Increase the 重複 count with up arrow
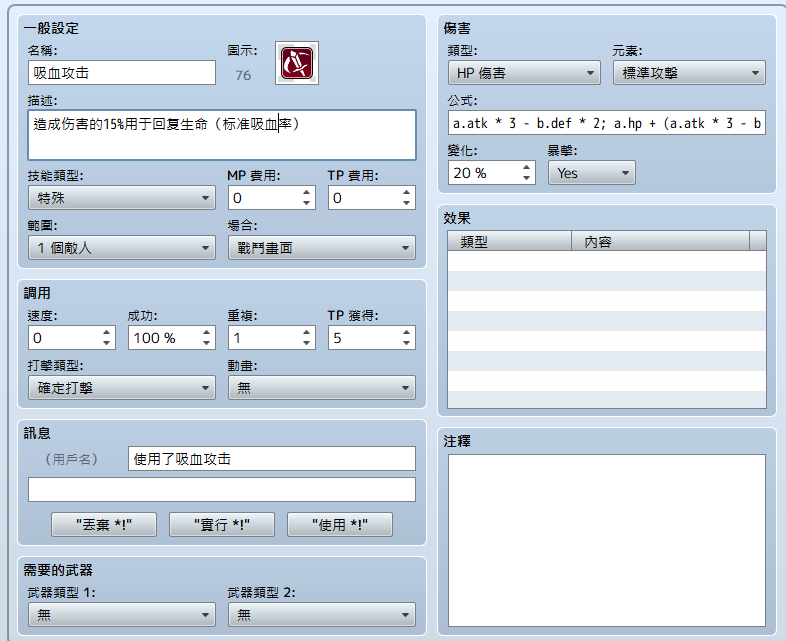786x641 pixels. click(x=306, y=332)
